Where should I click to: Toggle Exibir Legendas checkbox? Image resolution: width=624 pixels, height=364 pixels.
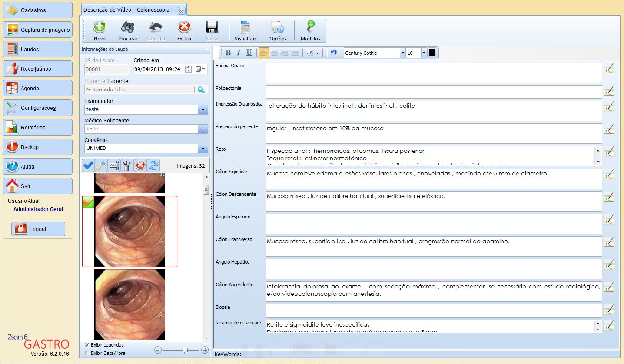tap(87, 345)
